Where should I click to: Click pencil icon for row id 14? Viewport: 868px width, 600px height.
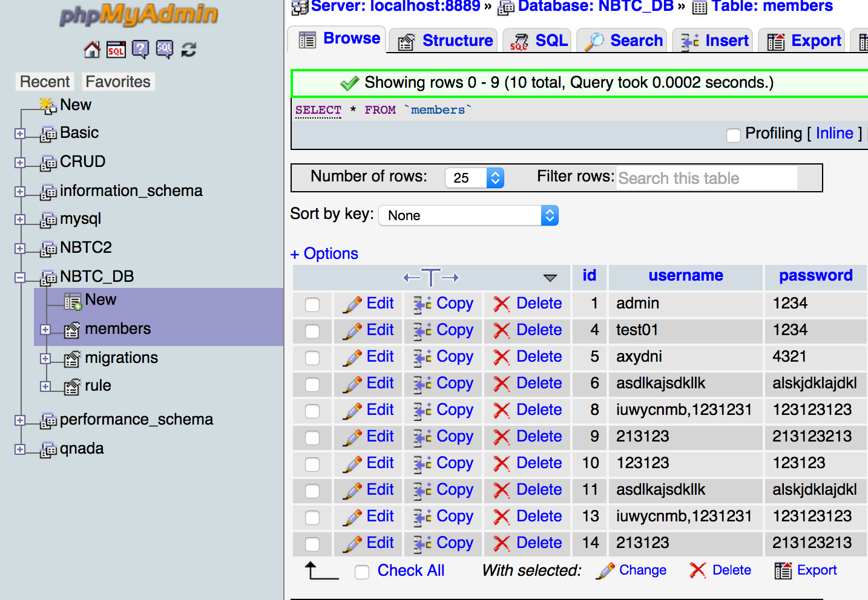pos(352,544)
